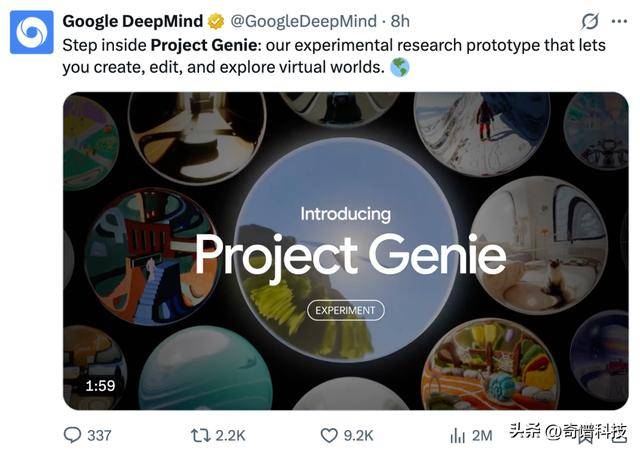Click the gold verified badge
The image size is (640, 452).
pyautogui.click(x=216, y=21)
